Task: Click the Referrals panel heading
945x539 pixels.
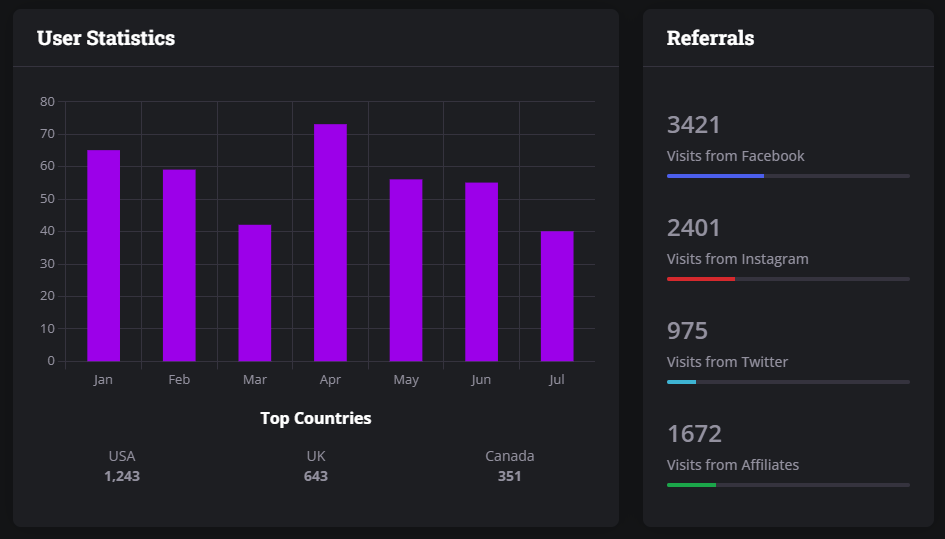Action: coord(710,38)
